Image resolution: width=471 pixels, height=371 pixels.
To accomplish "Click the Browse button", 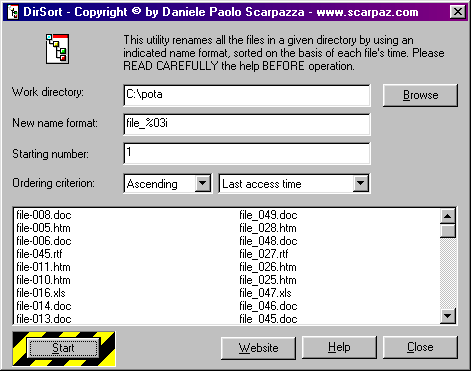I will (x=420, y=95).
